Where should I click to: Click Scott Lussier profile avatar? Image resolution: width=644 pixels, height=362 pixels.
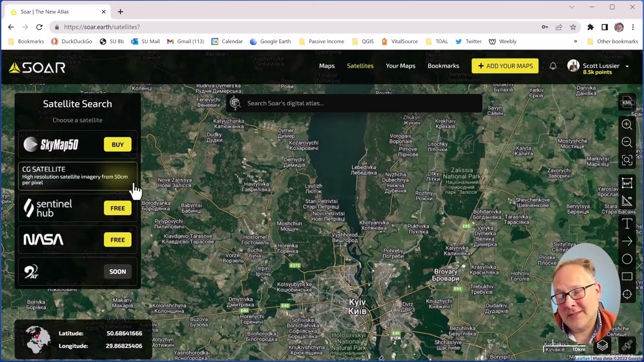573,66
